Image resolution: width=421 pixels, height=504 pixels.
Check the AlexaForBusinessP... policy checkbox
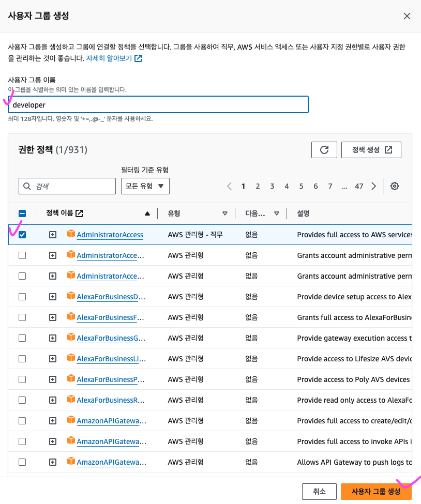(22, 379)
